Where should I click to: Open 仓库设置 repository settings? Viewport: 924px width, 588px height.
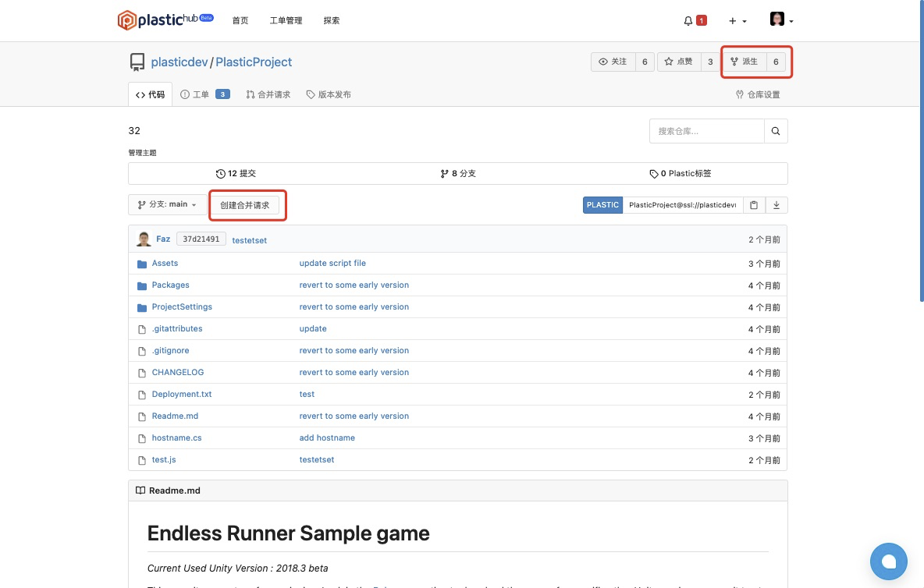(757, 94)
